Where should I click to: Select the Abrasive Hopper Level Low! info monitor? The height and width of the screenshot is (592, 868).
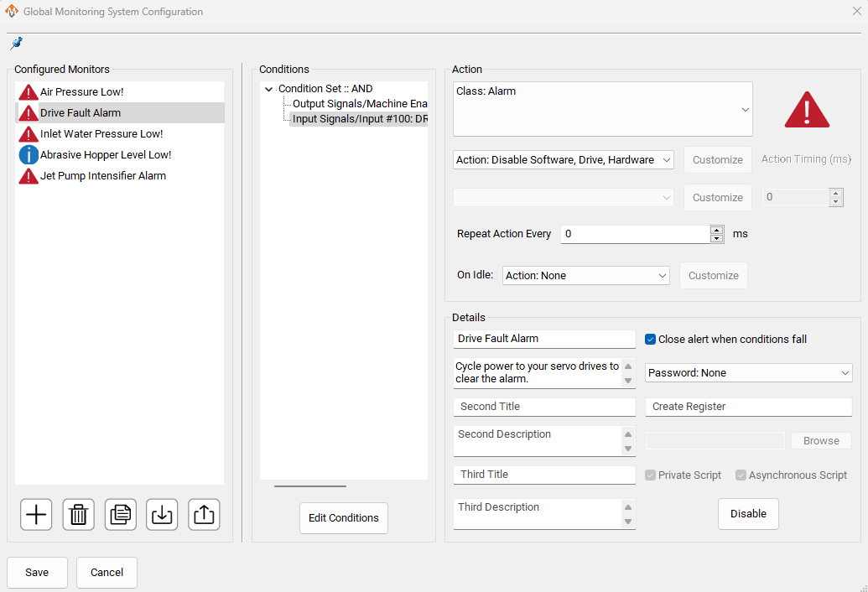coord(105,155)
